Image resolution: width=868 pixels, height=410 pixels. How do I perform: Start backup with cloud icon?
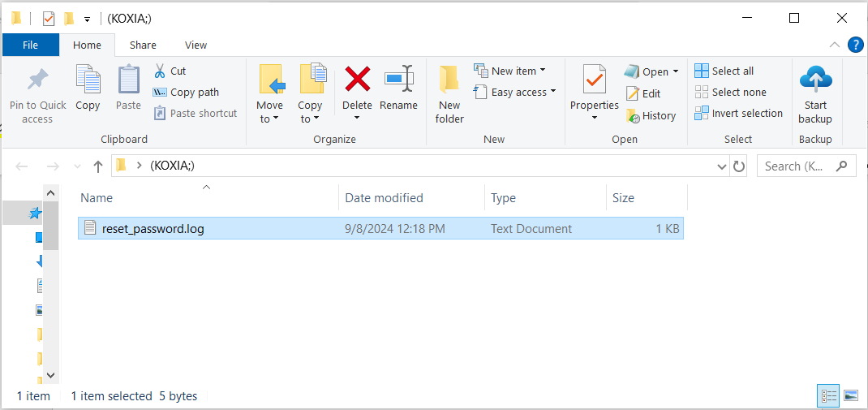(x=816, y=94)
